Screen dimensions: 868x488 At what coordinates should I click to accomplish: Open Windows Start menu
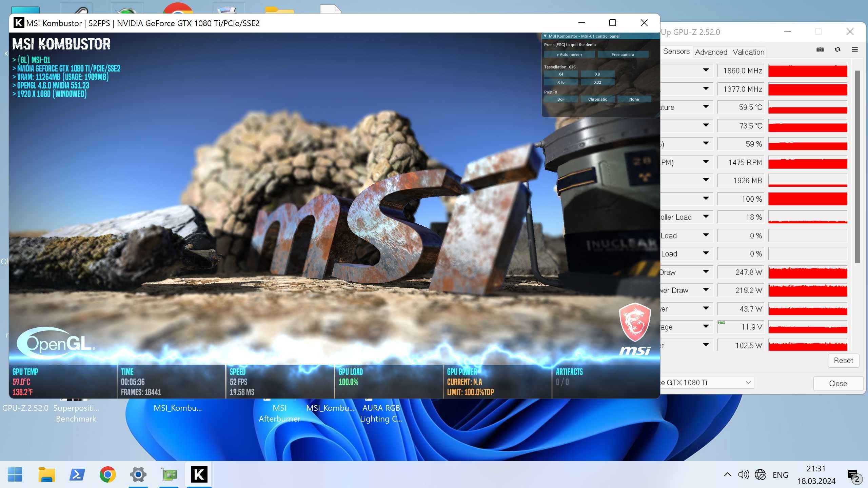click(x=15, y=474)
